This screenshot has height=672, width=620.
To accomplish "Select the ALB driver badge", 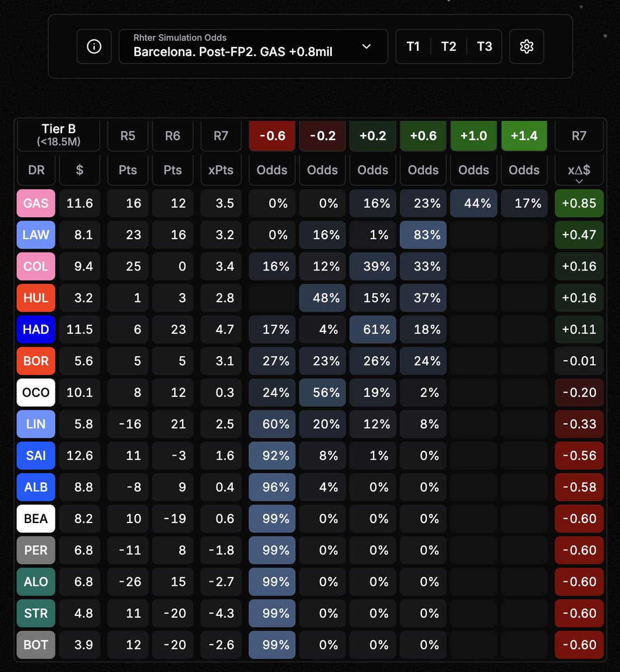I will (x=36, y=487).
